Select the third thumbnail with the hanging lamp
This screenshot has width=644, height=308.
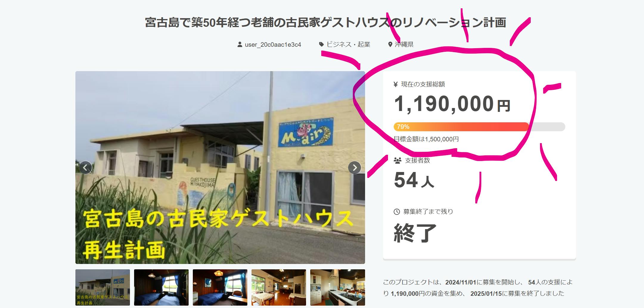point(220,287)
